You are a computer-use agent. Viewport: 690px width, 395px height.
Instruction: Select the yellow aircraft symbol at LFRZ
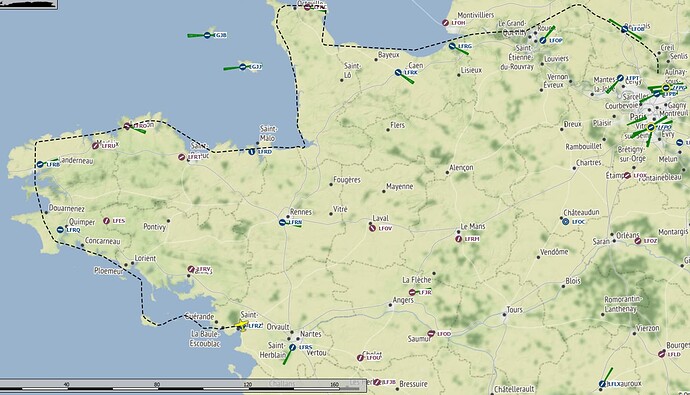[241, 326]
